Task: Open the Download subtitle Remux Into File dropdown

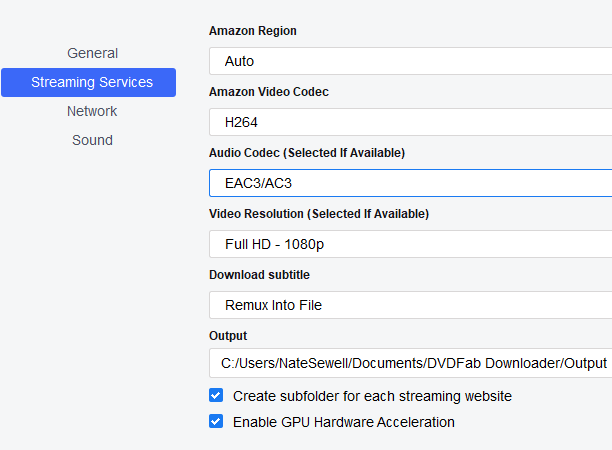Action: click(411, 305)
